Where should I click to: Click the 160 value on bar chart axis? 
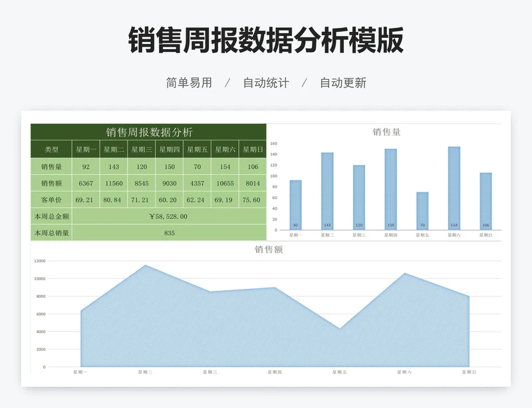(x=275, y=144)
